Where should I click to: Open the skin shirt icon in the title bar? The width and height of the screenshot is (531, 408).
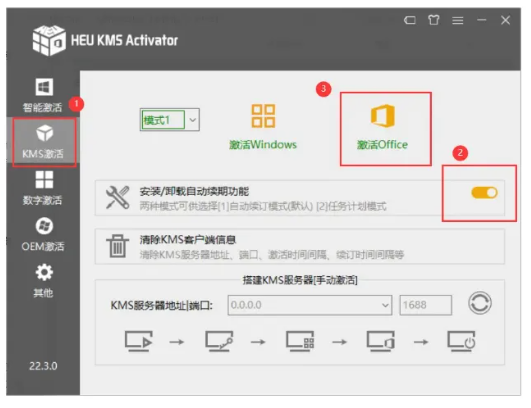433,20
